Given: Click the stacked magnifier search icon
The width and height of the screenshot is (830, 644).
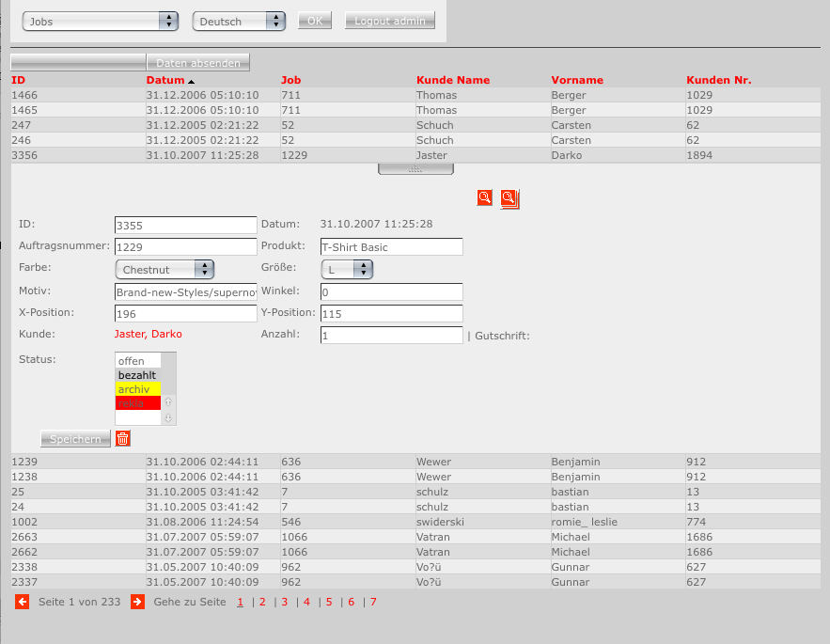Looking at the screenshot, I should click(509, 198).
